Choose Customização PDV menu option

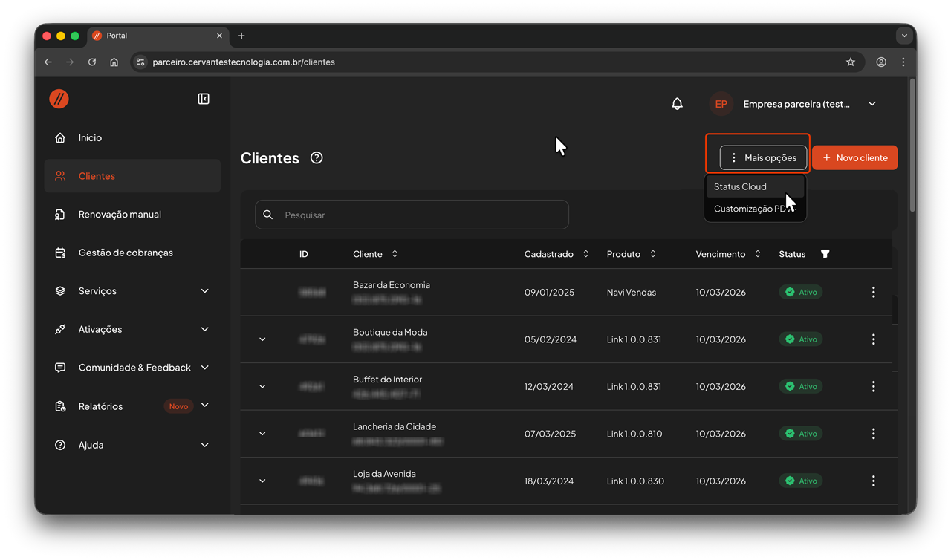(x=749, y=209)
